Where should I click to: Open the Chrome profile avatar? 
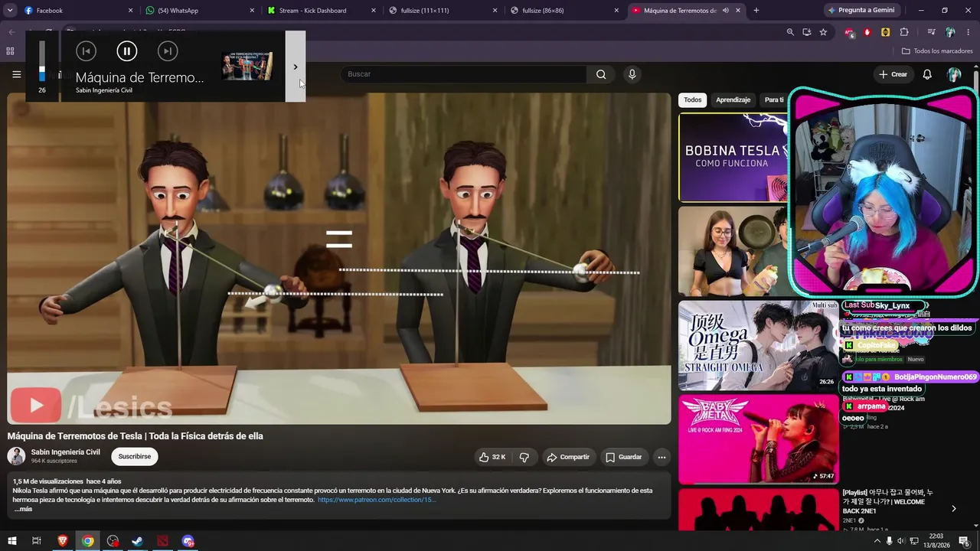pyautogui.click(x=950, y=32)
